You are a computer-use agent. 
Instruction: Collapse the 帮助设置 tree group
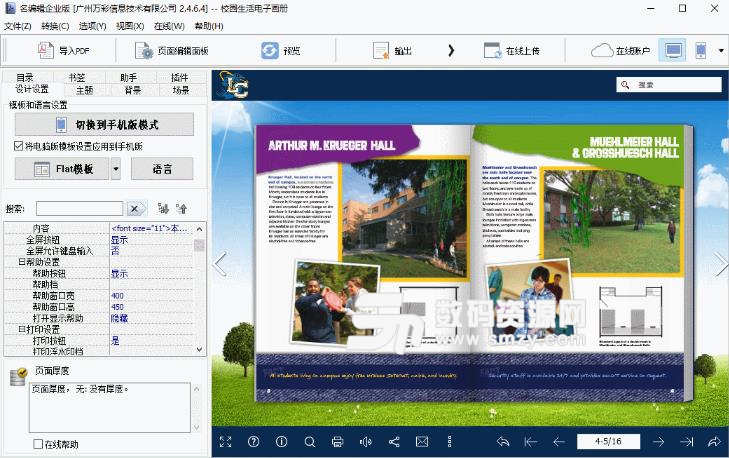21,262
